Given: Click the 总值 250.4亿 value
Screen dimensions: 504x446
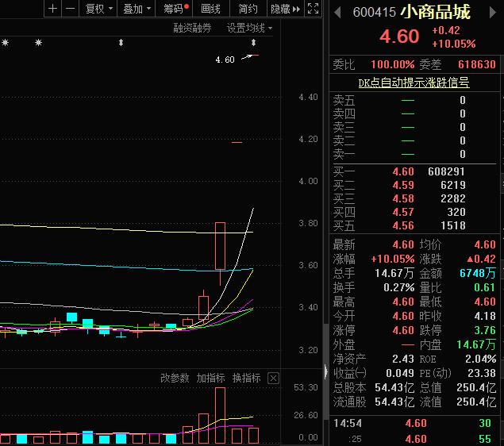Looking at the screenshot, I should tap(476, 387).
